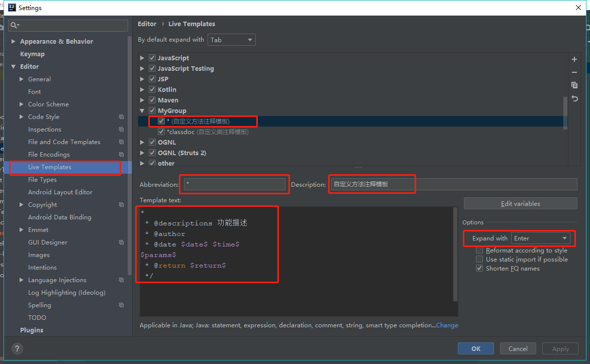590x364 pixels.
Task: Focus the Description input field
Action: (x=454, y=184)
